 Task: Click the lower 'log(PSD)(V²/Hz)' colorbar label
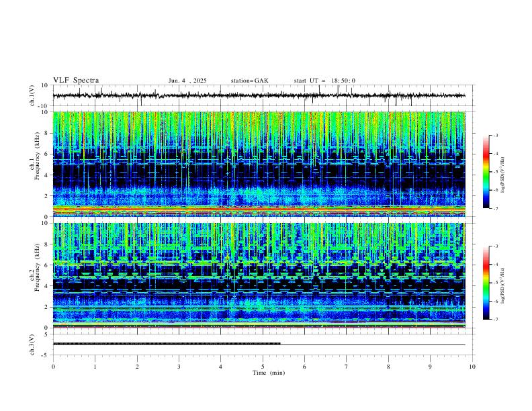[x=503, y=285]
